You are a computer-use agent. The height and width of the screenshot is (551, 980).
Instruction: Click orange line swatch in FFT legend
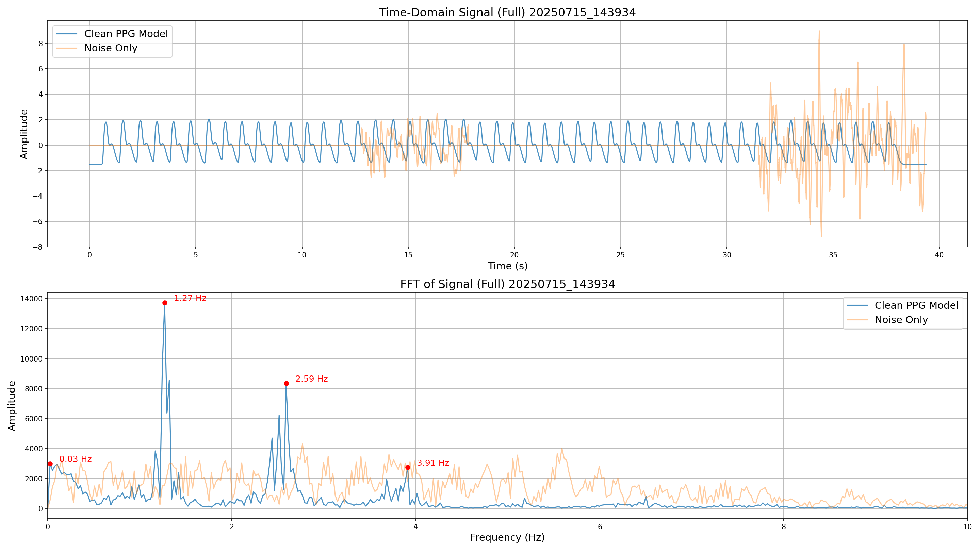click(857, 320)
